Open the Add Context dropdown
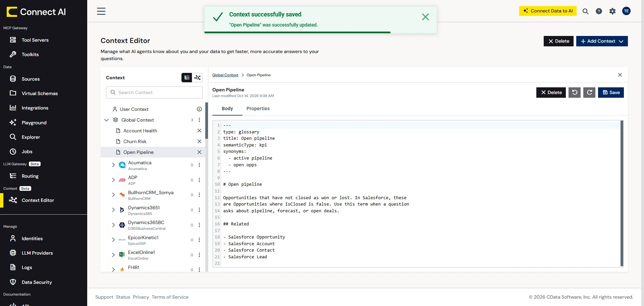Screen dimensions: 644x306 coord(602,41)
